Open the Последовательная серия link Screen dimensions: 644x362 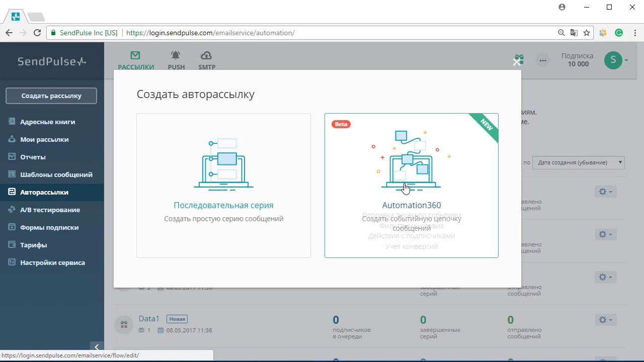223,205
